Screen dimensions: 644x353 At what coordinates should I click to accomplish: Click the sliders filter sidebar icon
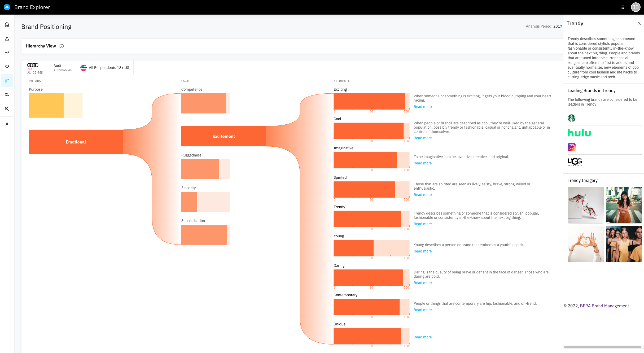click(7, 95)
